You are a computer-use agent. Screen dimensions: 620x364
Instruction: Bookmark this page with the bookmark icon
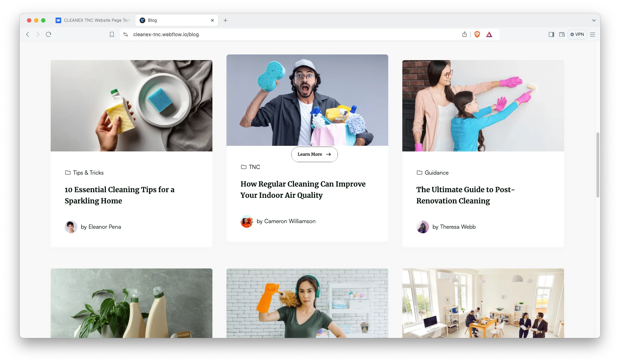[112, 34]
